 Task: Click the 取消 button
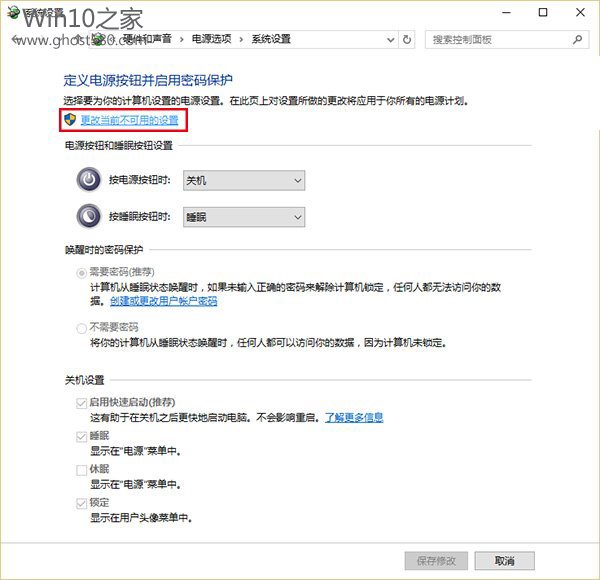click(x=504, y=561)
